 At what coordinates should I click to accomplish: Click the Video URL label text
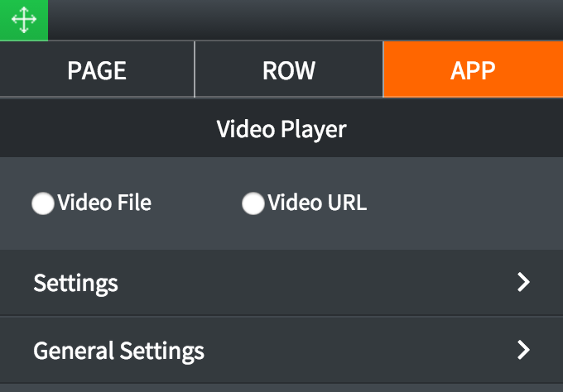(317, 203)
